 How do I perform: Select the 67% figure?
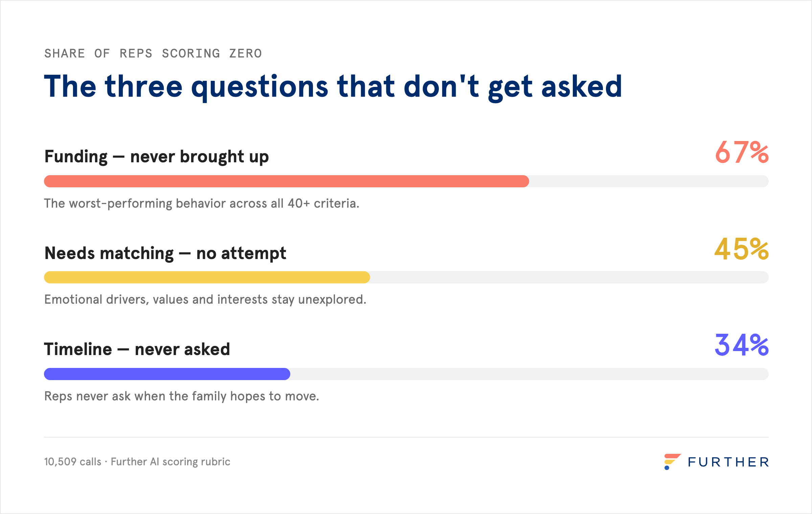click(742, 153)
